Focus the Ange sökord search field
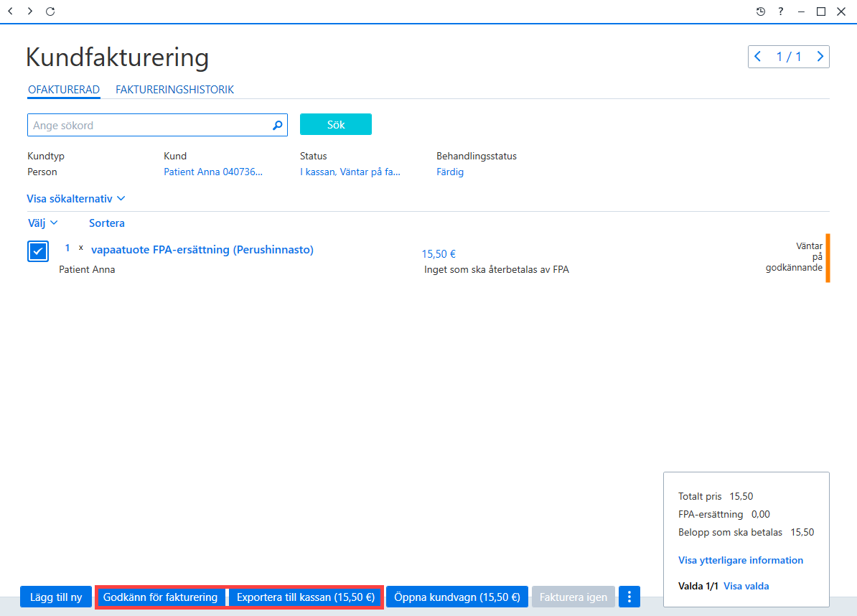857x616 pixels. 157,125
